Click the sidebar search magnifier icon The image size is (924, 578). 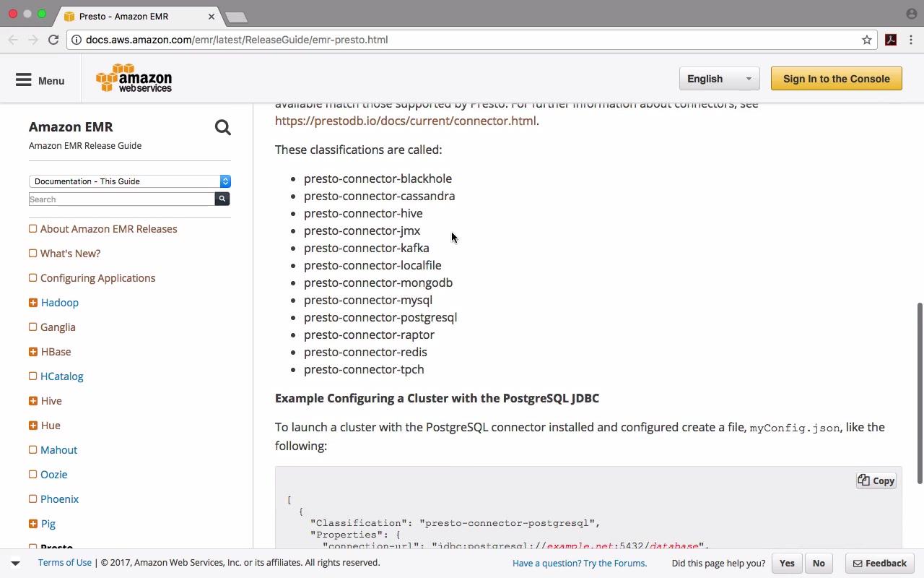point(222,128)
